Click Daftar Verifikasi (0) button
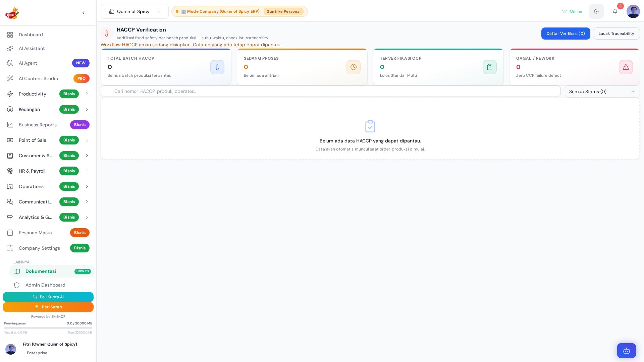 point(566,34)
